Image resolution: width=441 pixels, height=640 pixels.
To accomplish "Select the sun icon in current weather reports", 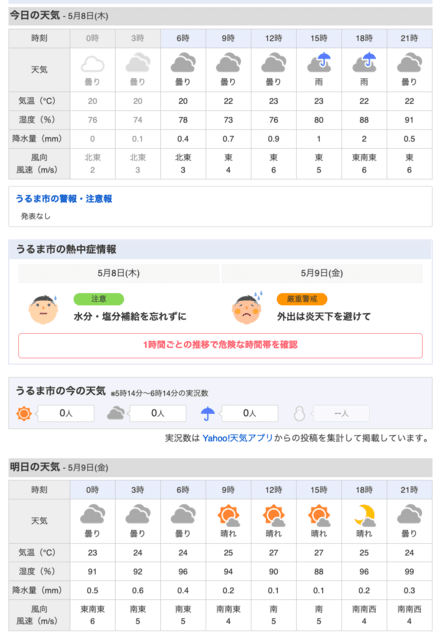I will (24, 413).
